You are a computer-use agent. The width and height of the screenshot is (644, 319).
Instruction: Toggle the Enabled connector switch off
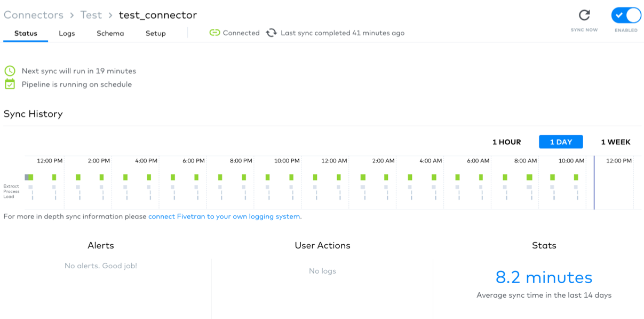(x=626, y=15)
